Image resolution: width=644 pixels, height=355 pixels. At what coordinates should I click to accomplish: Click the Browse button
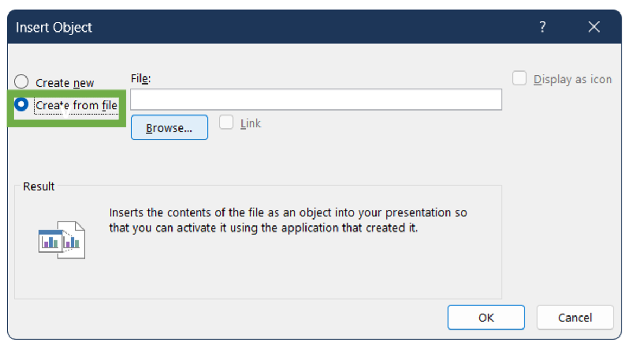point(169,127)
